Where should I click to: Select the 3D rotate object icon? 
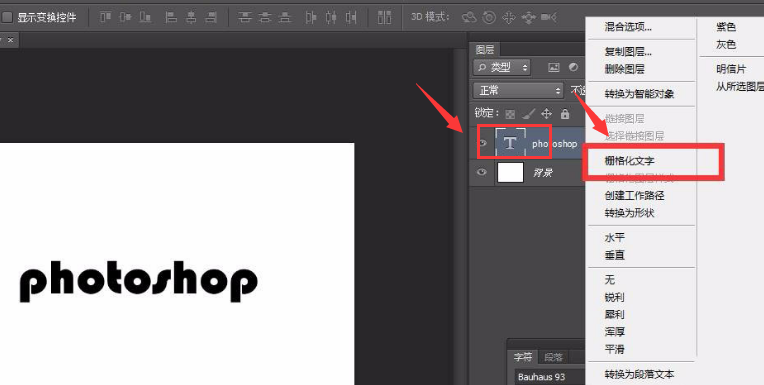point(469,18)
